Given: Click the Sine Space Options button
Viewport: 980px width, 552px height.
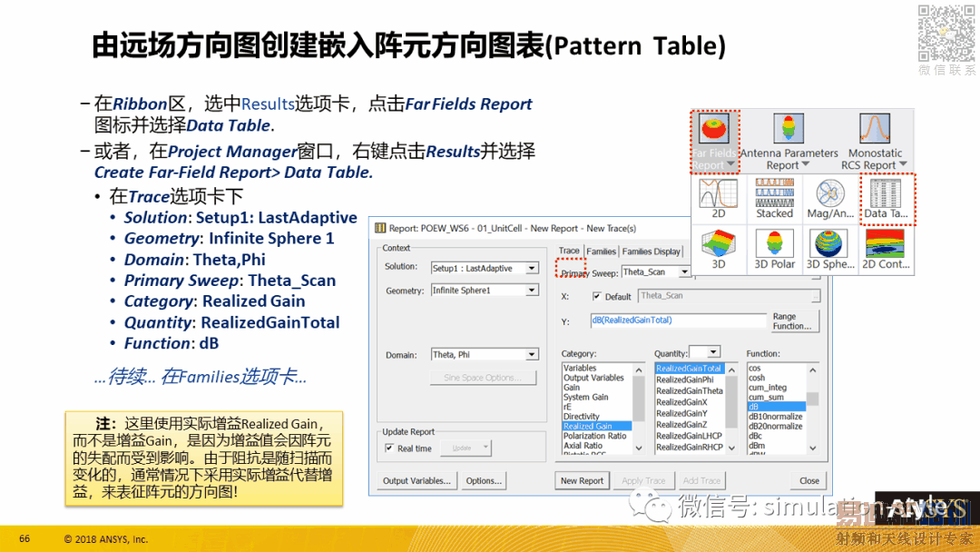Looking at the screenshot, I should point(483,378).
